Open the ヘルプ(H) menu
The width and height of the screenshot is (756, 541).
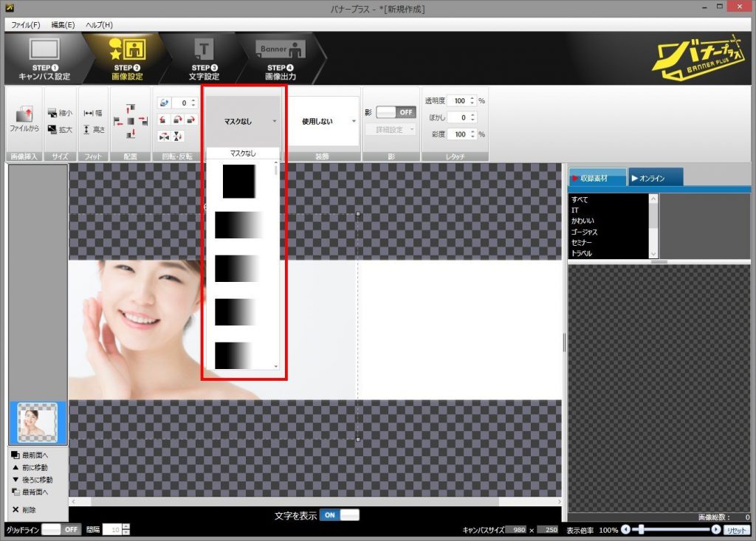coord(100,24)
